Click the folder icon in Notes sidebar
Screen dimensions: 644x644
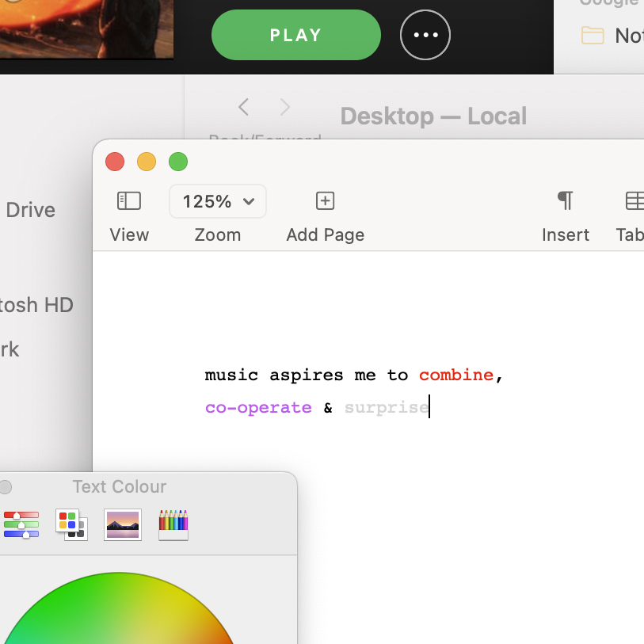tap(592, 35)
